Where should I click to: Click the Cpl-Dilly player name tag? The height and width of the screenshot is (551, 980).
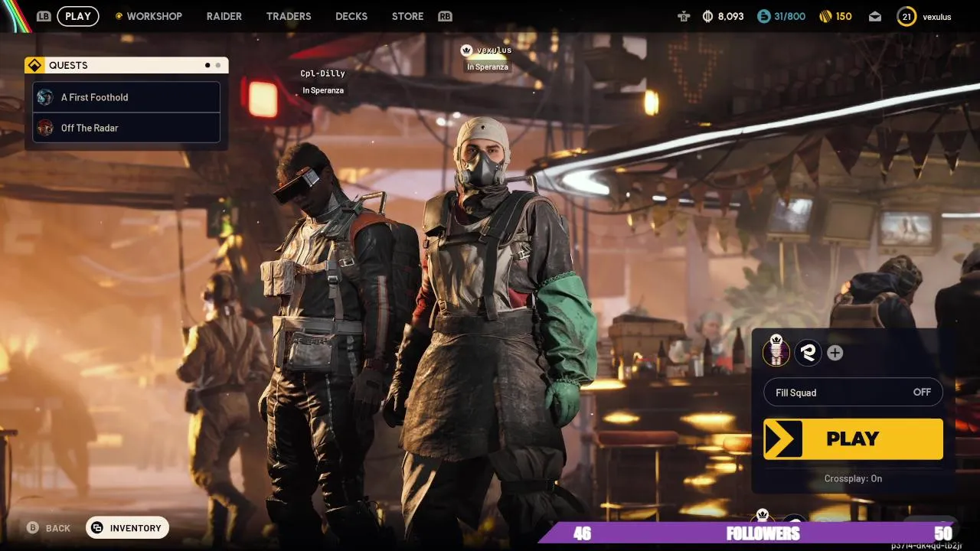click(322, 73)
